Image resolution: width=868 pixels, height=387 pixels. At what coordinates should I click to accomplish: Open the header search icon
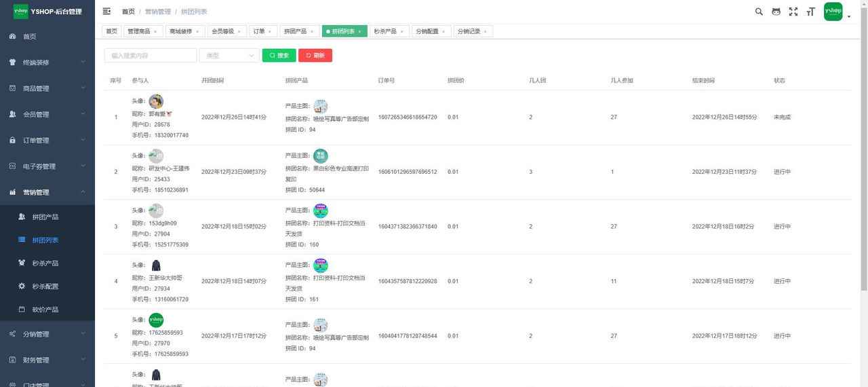[x=759, y=12]
